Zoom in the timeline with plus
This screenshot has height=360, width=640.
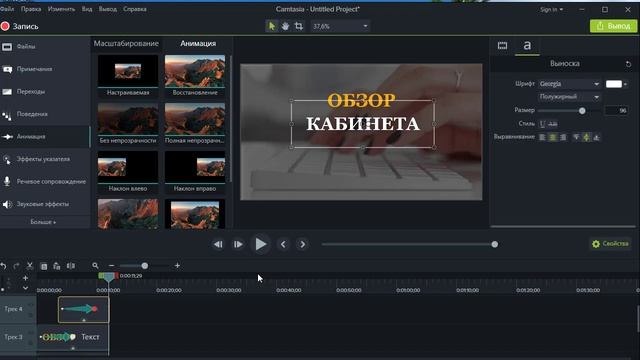177,266
